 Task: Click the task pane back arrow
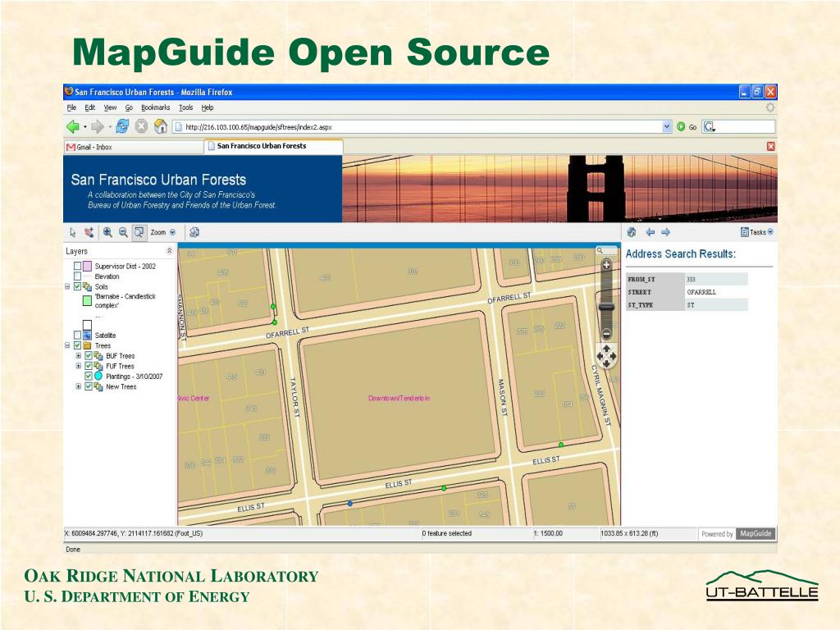pyautogui.click(x=650, y=232)
